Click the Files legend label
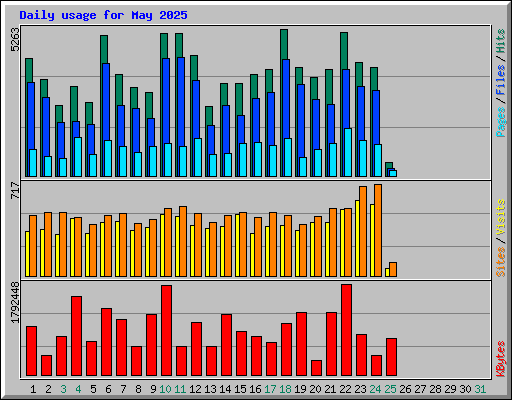The width and height of the screenshot is (512, 400). point(501,80)
